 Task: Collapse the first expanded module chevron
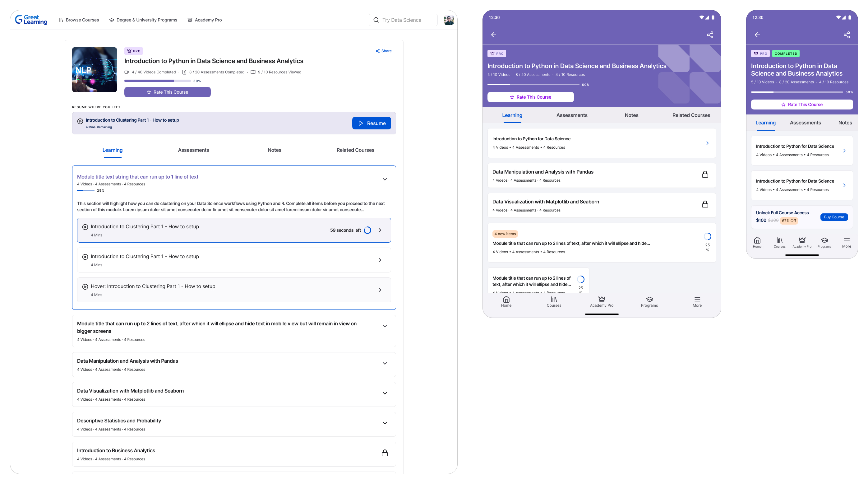[x=385, y=179]
